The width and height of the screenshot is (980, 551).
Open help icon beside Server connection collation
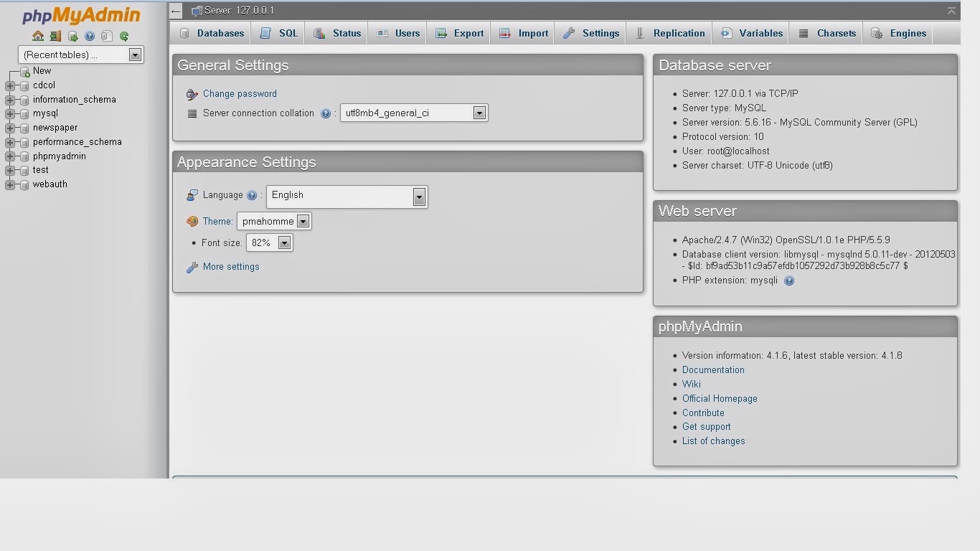326,113
